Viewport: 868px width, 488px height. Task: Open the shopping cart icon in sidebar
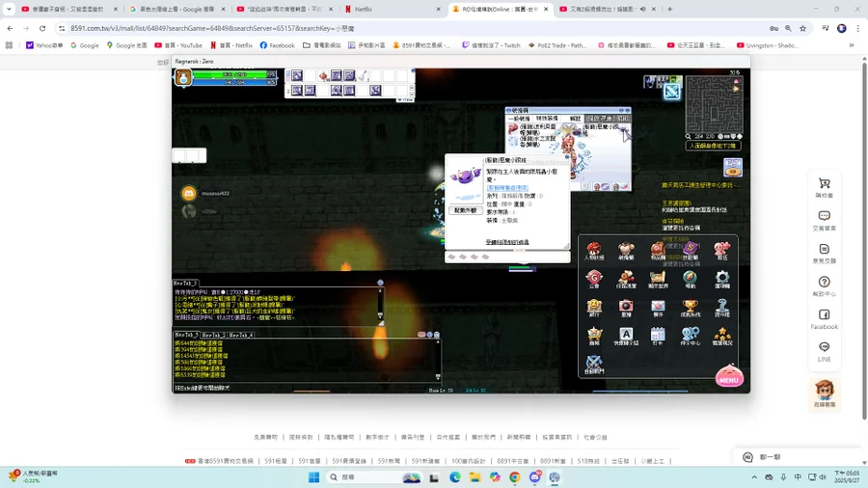click(x=824, y=187)
